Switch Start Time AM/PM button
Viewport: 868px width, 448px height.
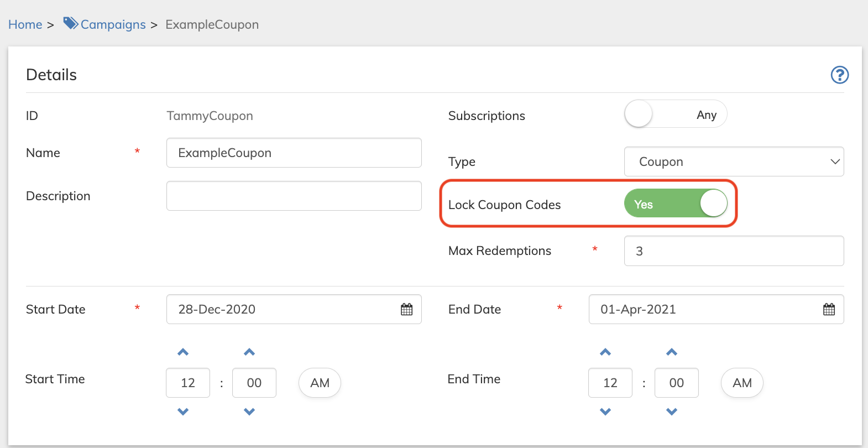point(320,383)
